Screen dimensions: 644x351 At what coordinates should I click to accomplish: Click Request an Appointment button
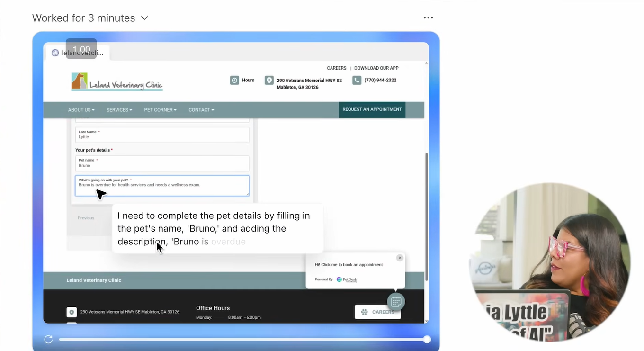[372, 109]
